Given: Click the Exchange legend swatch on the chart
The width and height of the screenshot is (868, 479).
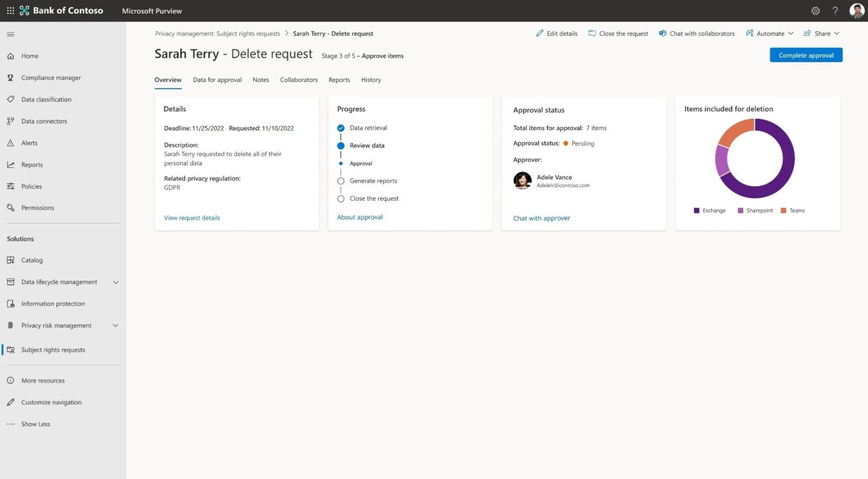Looking at the screenshot, I should 696,210.
